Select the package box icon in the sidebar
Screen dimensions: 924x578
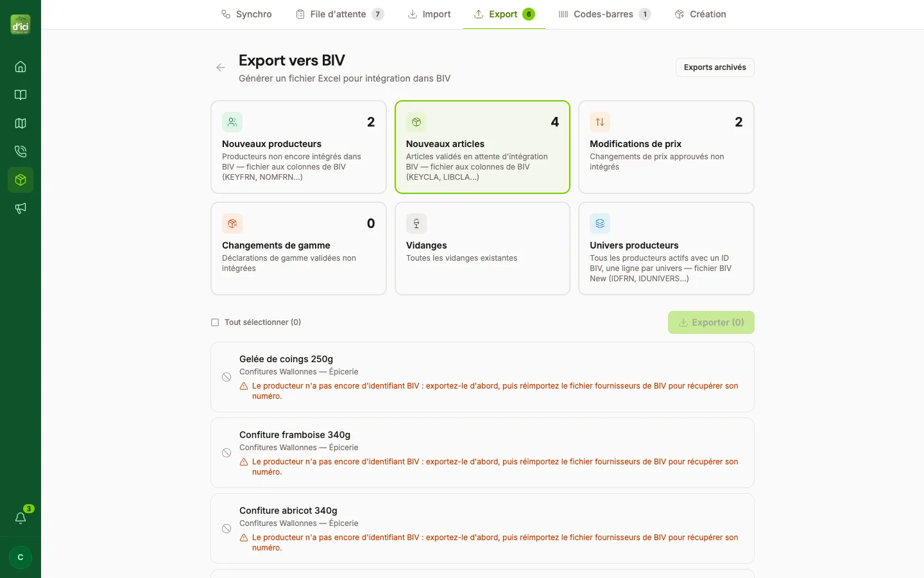(x=21, y=180)
